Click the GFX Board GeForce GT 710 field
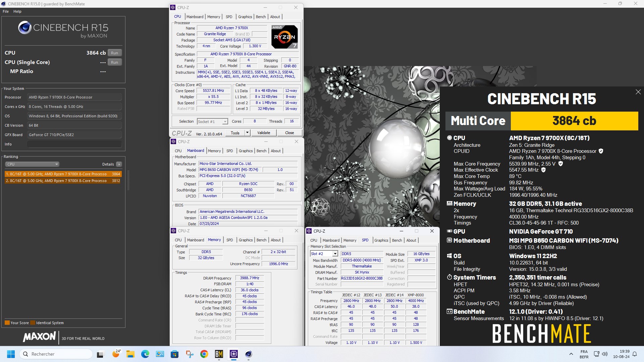The height and width of the screenshot is (362, 644). [x=74, y=135]
